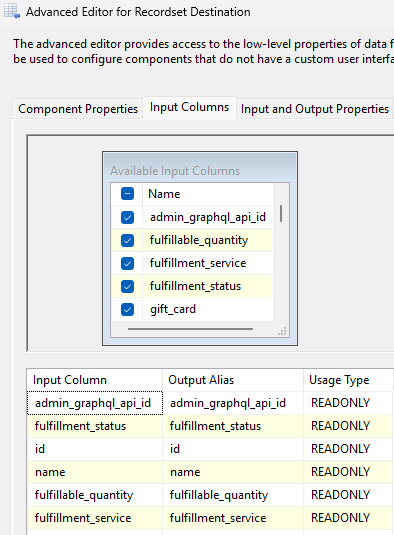Screen dimensions: 394x535
Task: Open Usage Type for the fulfillment_service row
Action: coord(348,518)
